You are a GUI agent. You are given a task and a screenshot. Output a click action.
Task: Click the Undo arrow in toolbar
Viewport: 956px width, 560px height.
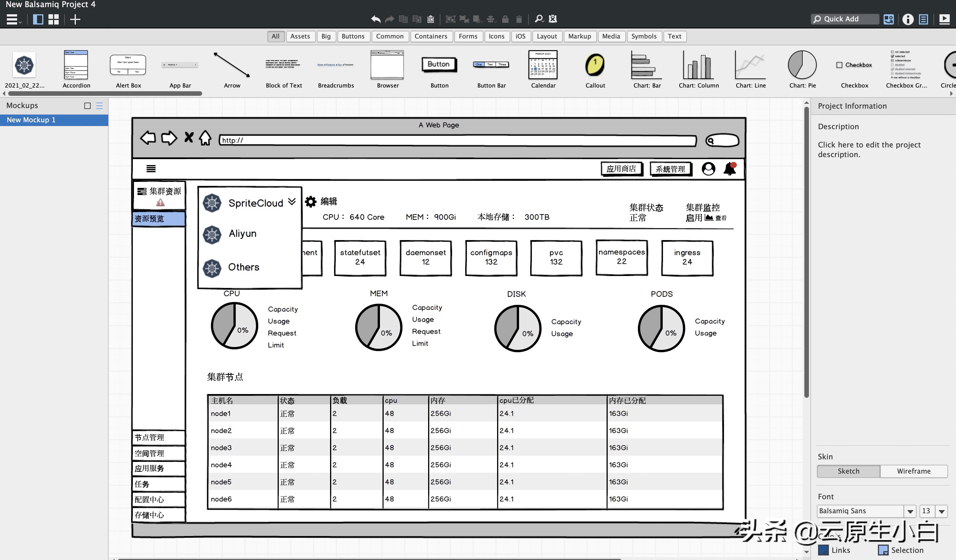pos(376,19)
